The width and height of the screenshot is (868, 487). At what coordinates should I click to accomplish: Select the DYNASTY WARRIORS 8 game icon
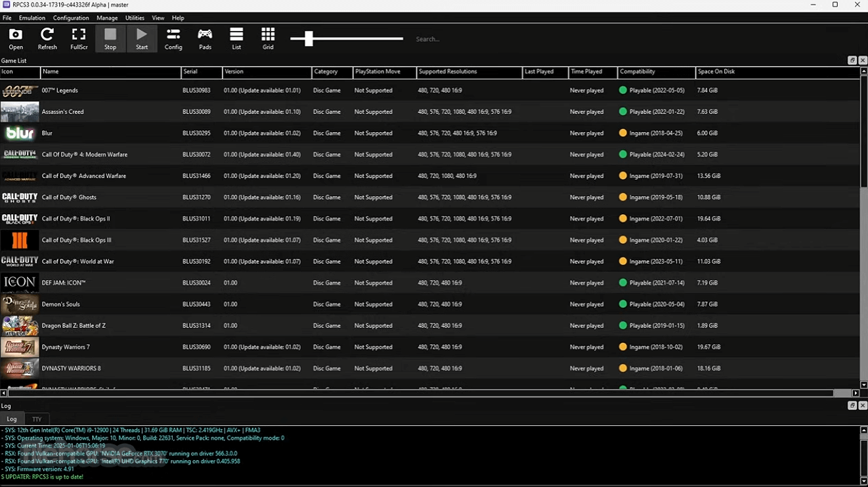tap(20, 368)
